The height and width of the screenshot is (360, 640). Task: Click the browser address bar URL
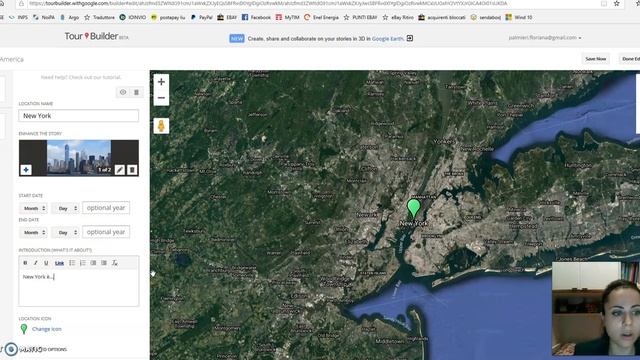268,3
